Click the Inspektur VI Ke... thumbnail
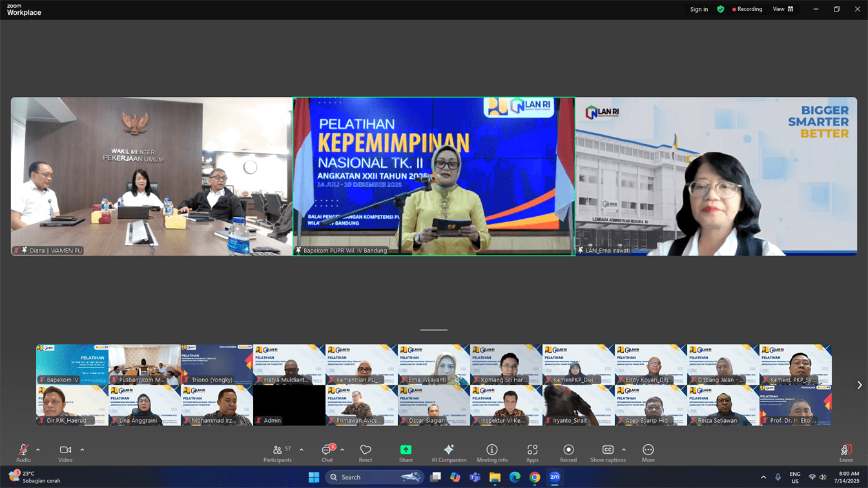 (506, 405)
